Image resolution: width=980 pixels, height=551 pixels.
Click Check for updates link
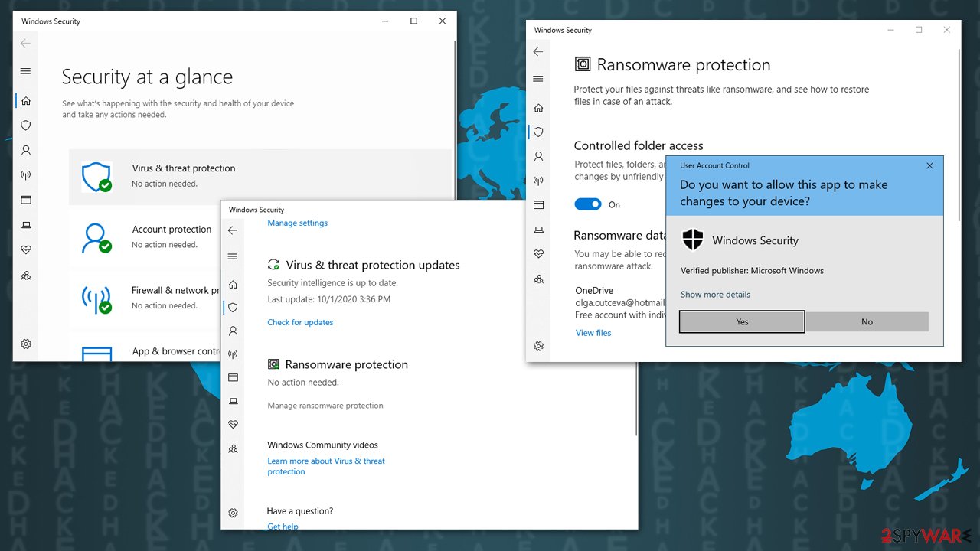(x=300, y=322)
